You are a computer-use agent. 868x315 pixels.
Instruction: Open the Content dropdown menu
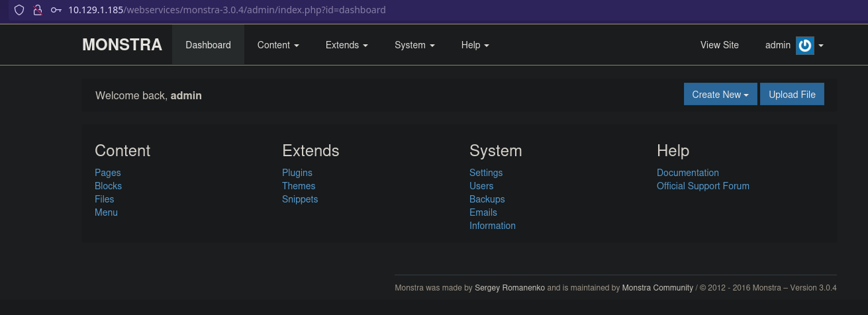pos(278,45)
